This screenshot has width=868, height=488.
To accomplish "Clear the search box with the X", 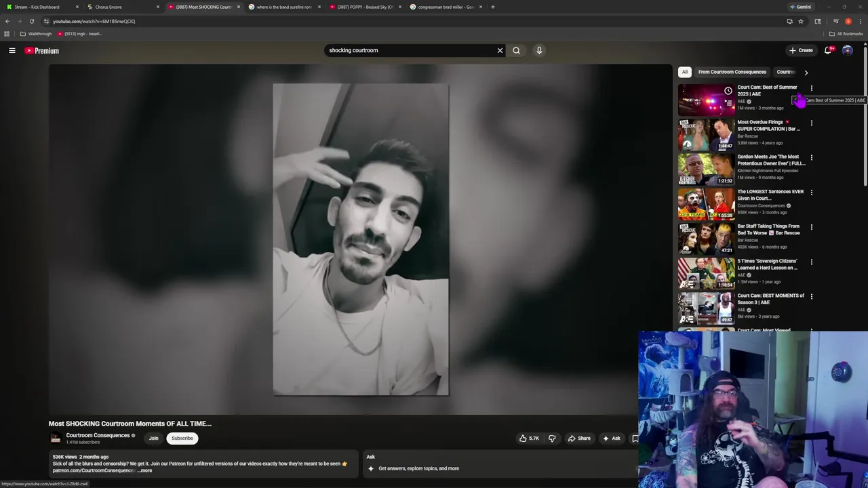I will (x=500, y=50).
